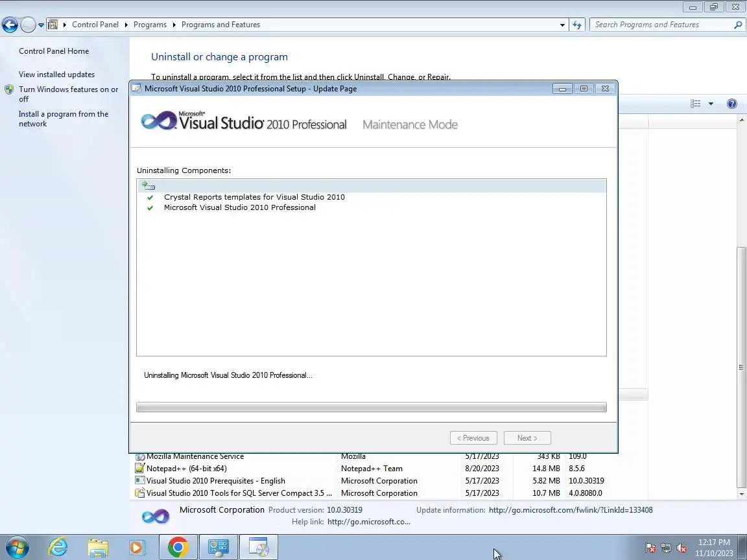Viewport: 747px width, 560px height.
Task: Open the view options dropdown arrow
Action: point(711,103)
